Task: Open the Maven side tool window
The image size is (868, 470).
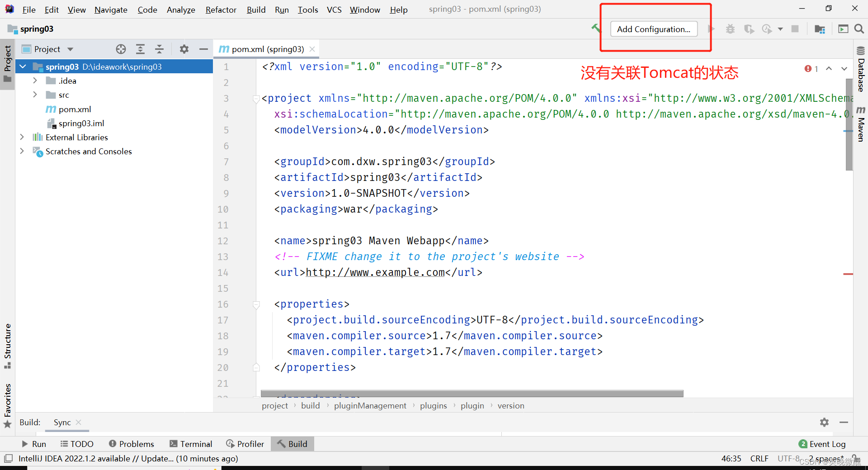Action: (x=861, y=124)
